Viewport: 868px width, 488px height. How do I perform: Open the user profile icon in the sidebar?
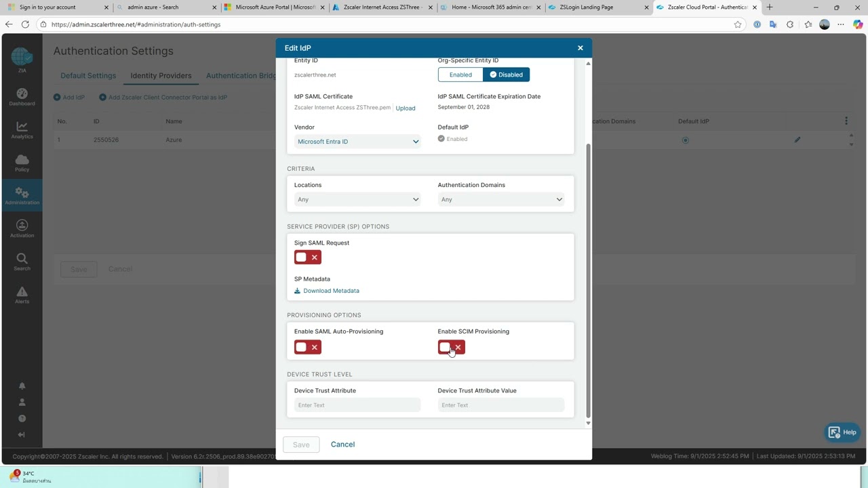click(22, 402)
